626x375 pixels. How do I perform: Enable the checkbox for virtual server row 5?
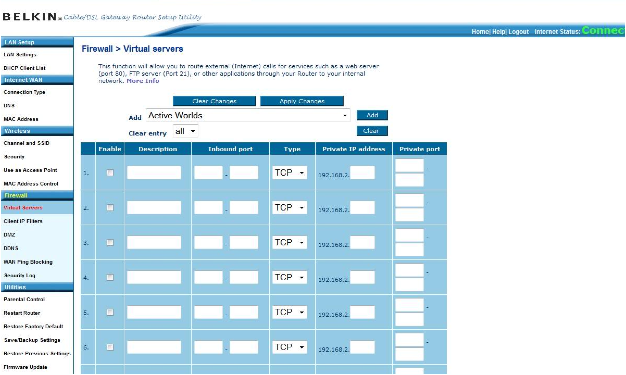[x=110, y=312]
